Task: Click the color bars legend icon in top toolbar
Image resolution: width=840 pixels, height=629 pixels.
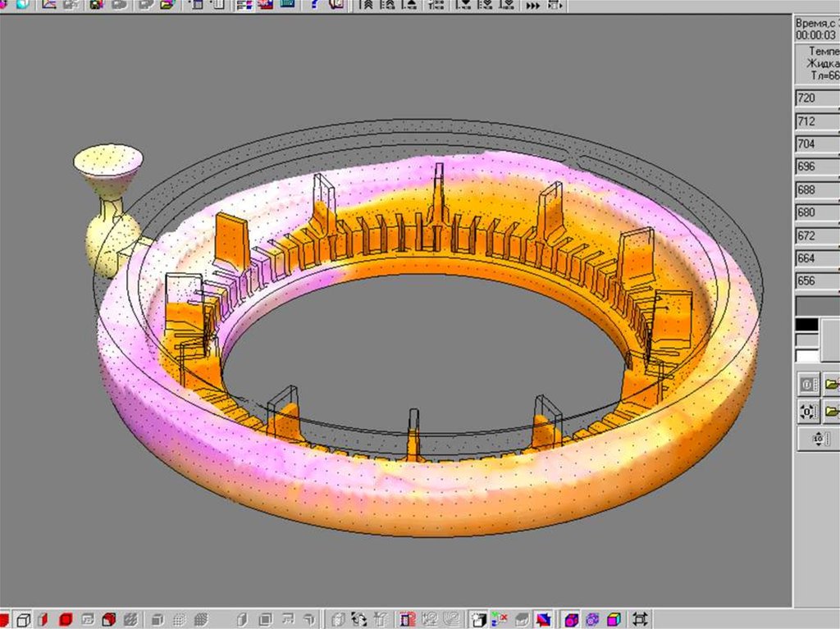Action: pos(244,5)
